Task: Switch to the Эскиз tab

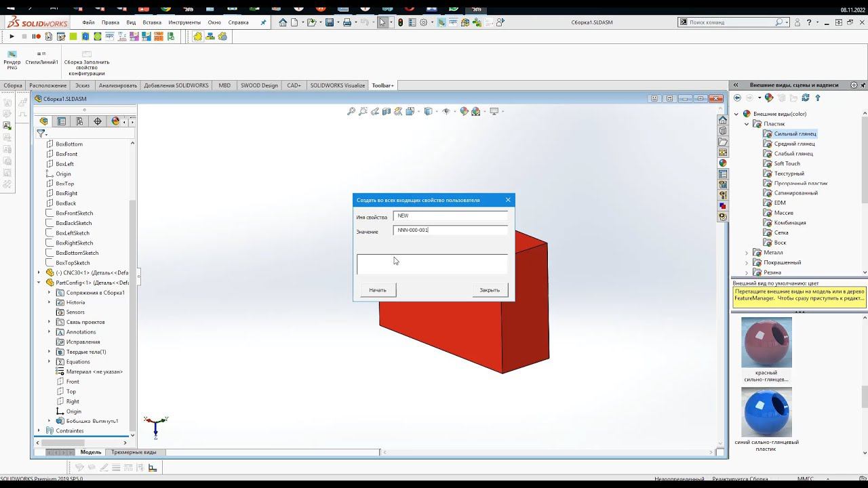Action: pos(82,85)
